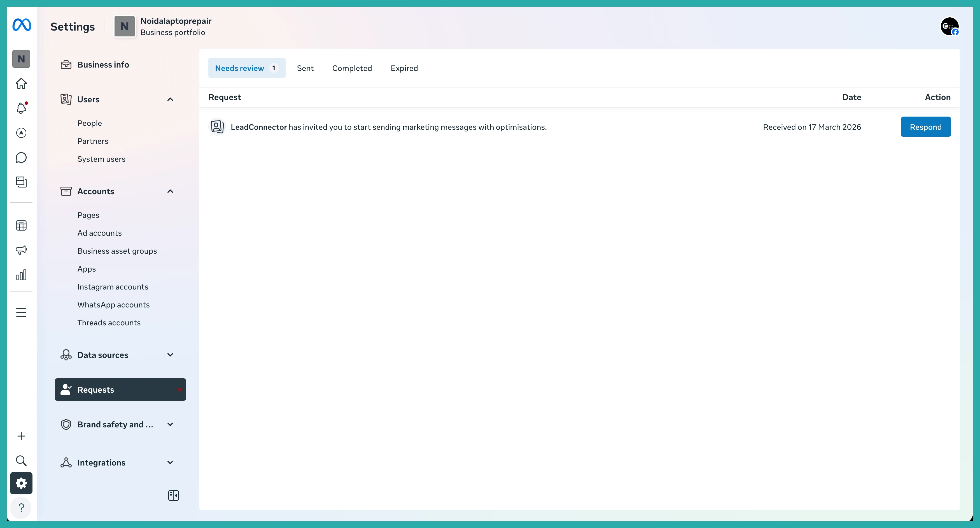Open the Requests menu item
The height and width of the screenshot is (528, 980).
pyautogui.click(x=120, y=390)
